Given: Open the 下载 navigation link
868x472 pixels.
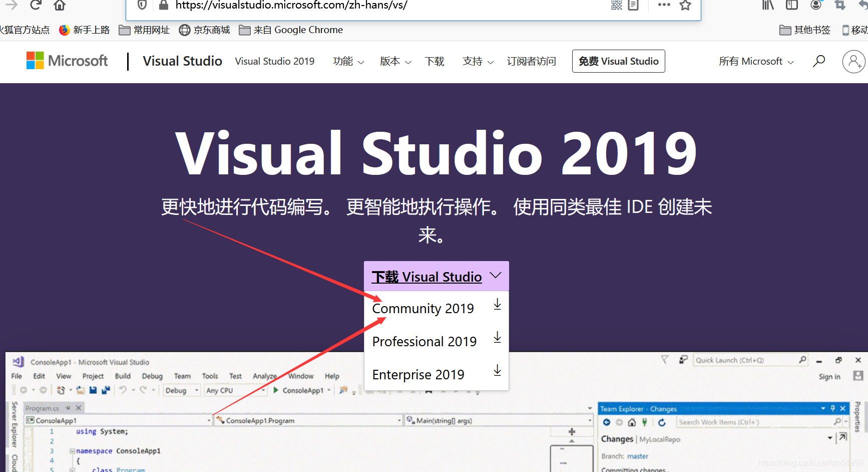Looking at the screenshot, I should [435, 61].
